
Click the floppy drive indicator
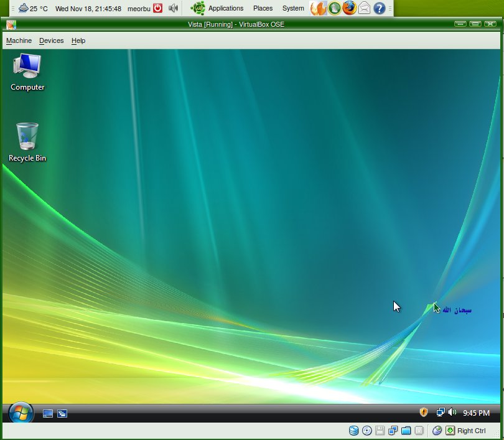pos(380,431)
